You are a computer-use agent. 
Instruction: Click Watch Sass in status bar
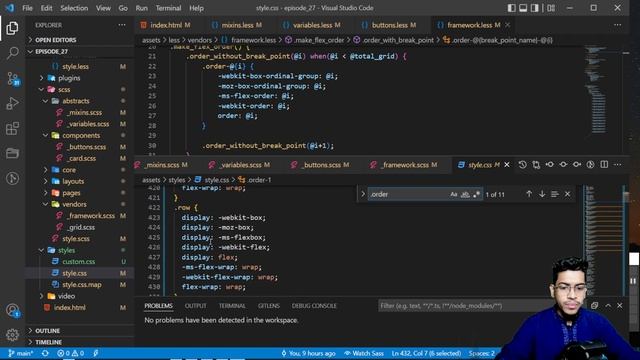click(364, 353)
